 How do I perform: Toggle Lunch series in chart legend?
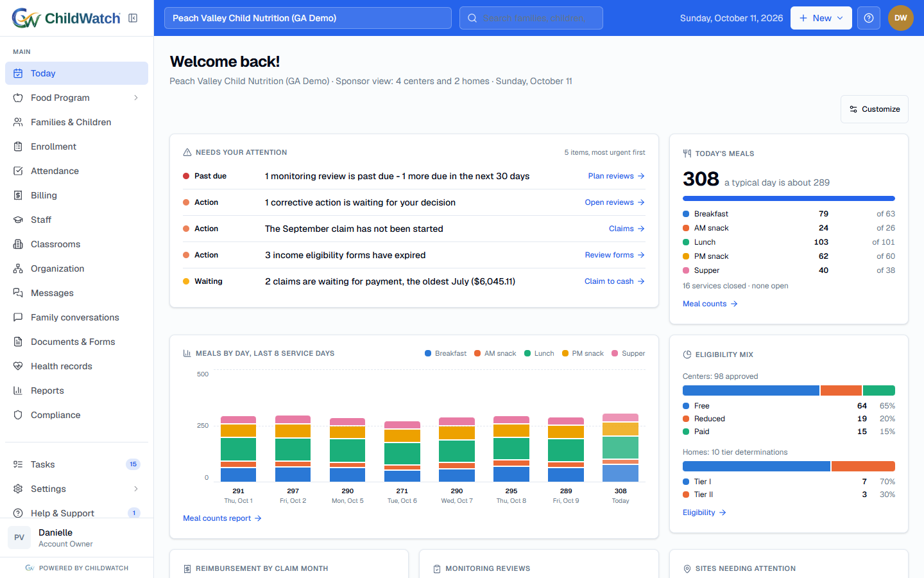pos(539,353)
